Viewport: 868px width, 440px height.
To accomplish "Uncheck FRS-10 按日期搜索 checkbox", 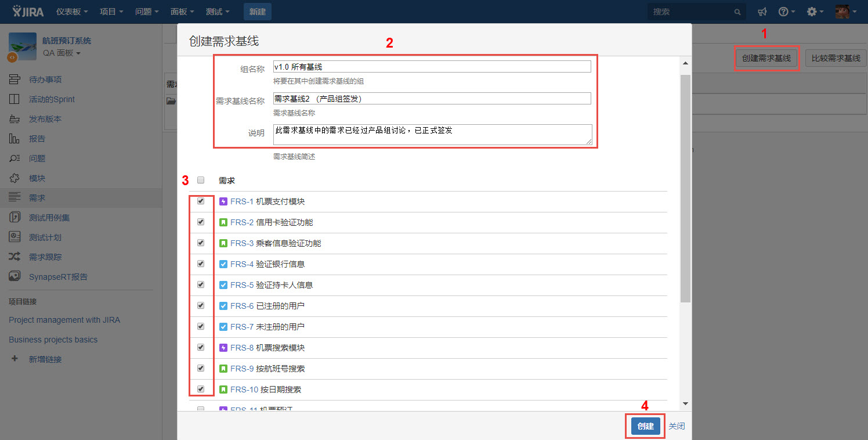I will (201, 389).
